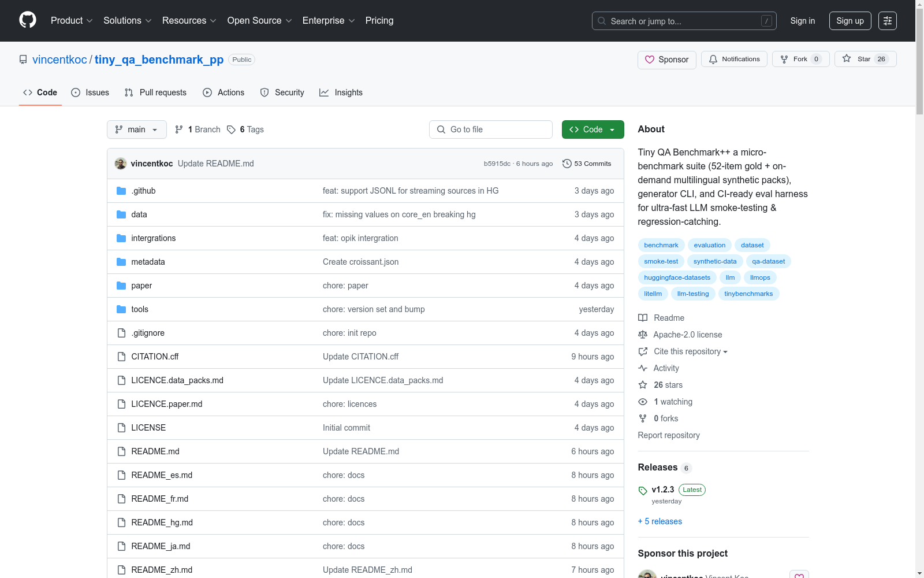Open the green Code dropdown
Image resolution: width=924 pixels, height=578 pixels.
pyautogui.click(x=593, y=129)
